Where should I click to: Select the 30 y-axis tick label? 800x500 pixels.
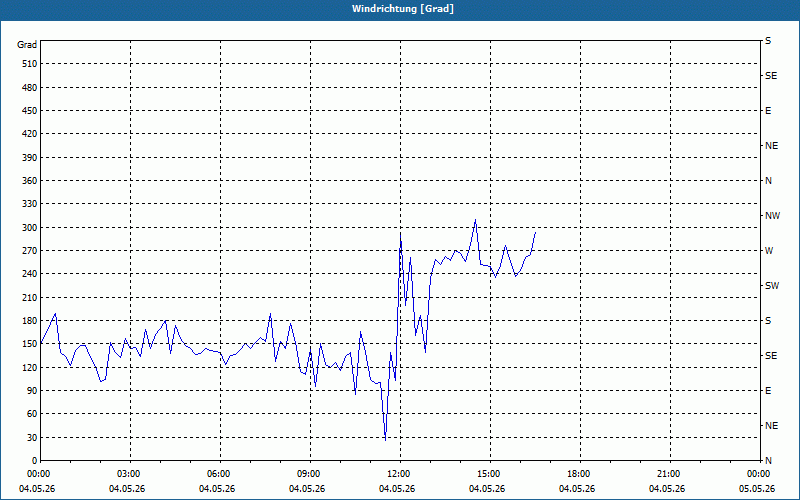click(32, 437)
